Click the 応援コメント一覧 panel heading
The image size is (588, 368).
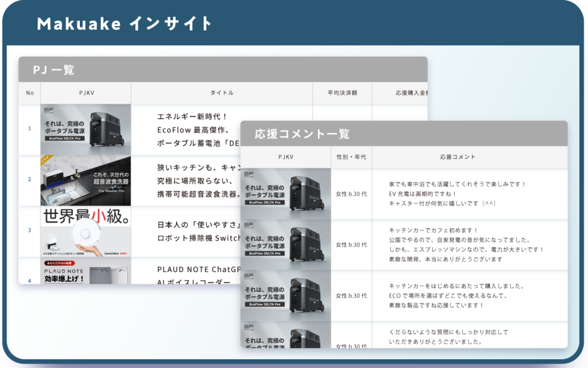(x=302, y=134)
